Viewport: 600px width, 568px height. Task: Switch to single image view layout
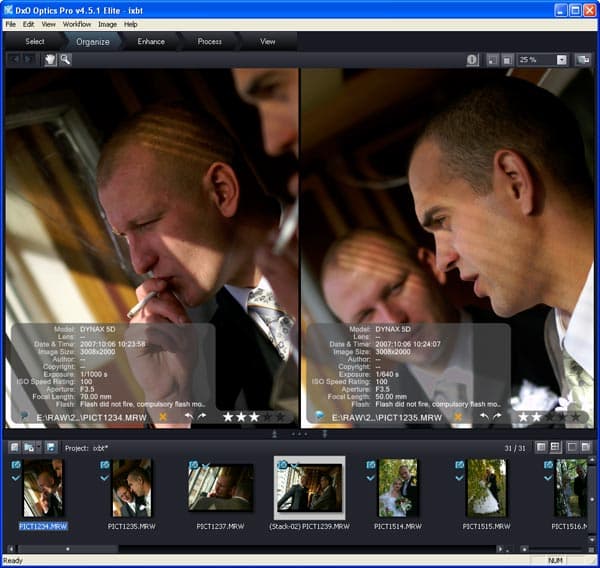[572, 447]
